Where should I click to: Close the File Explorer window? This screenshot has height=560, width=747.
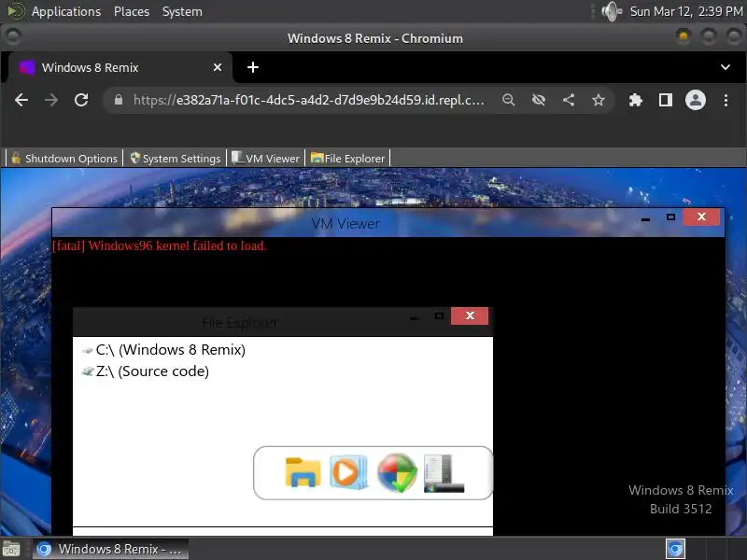coord(470,315)
